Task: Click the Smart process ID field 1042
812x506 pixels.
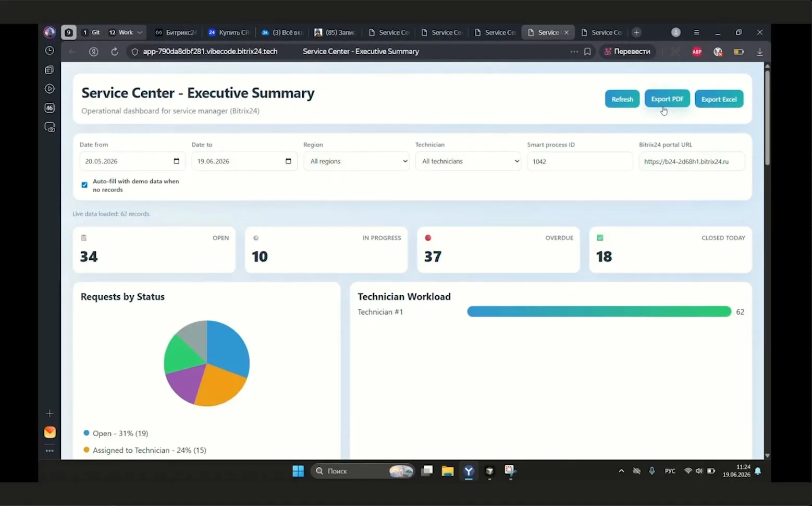Action: [x=580, y=161]
